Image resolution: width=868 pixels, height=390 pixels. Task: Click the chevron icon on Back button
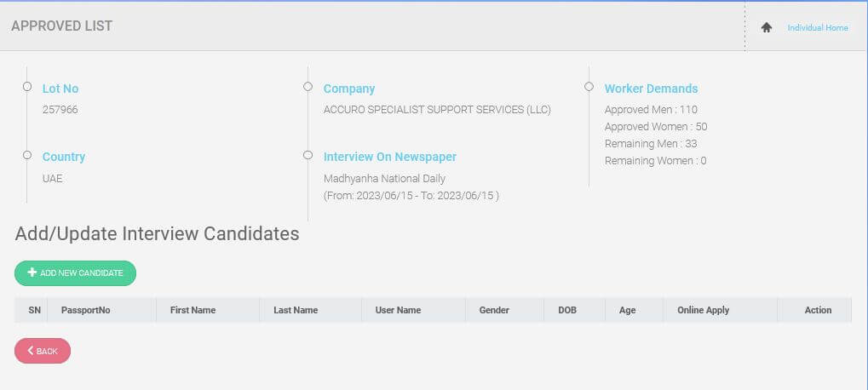click(31, 351)
